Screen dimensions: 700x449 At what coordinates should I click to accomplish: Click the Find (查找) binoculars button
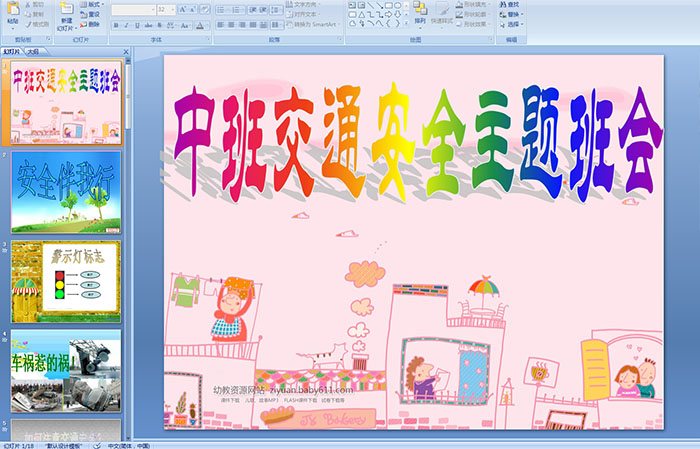point(509,4)
